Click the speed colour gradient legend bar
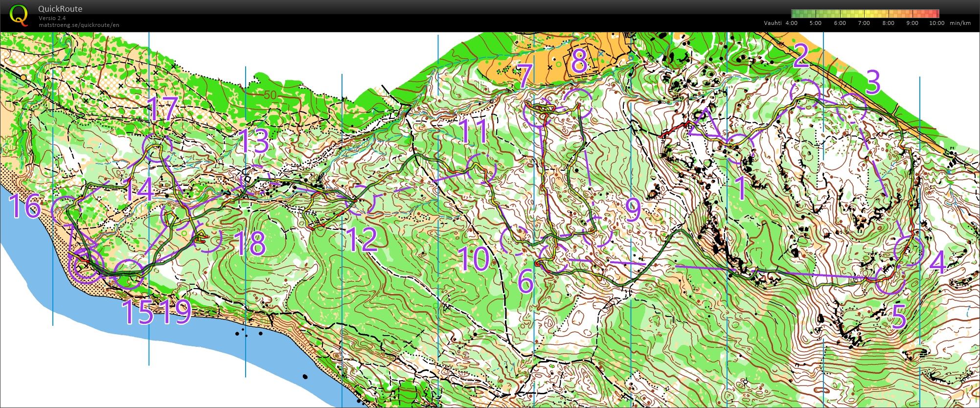The height and width of the screenshot is (408, 980). tap(865, 14)
